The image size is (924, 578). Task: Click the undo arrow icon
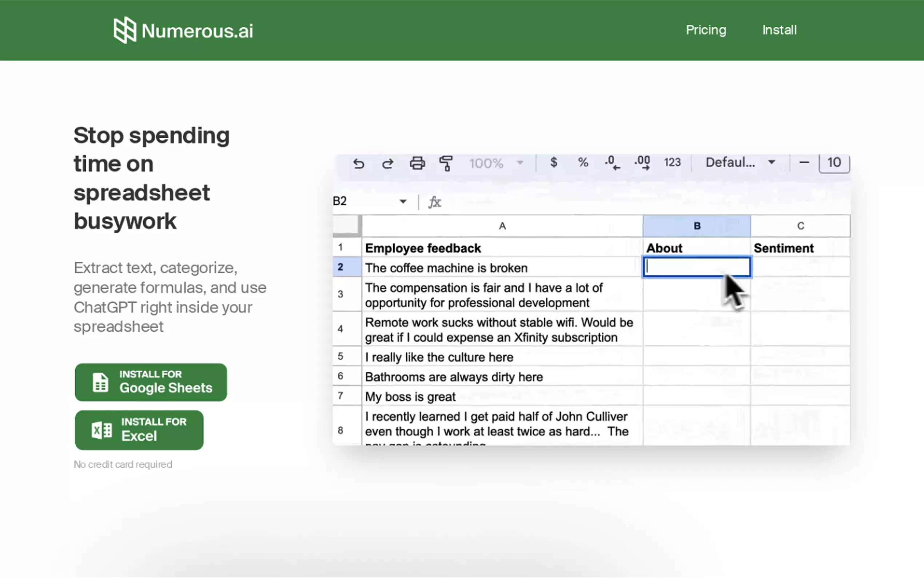pyautogui.click(x=358, y=164)
